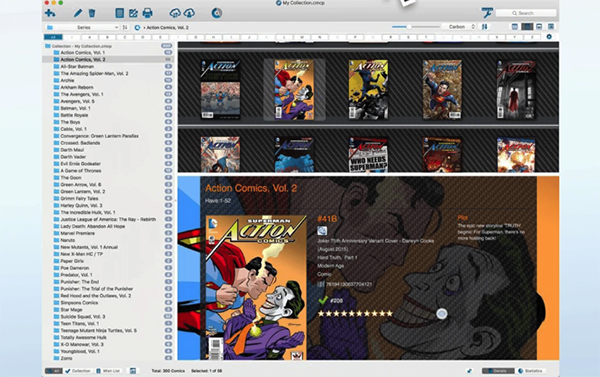The image size is (600, 377).
Task: Open the Carbon theme dropdown
Action: (459, 27)
